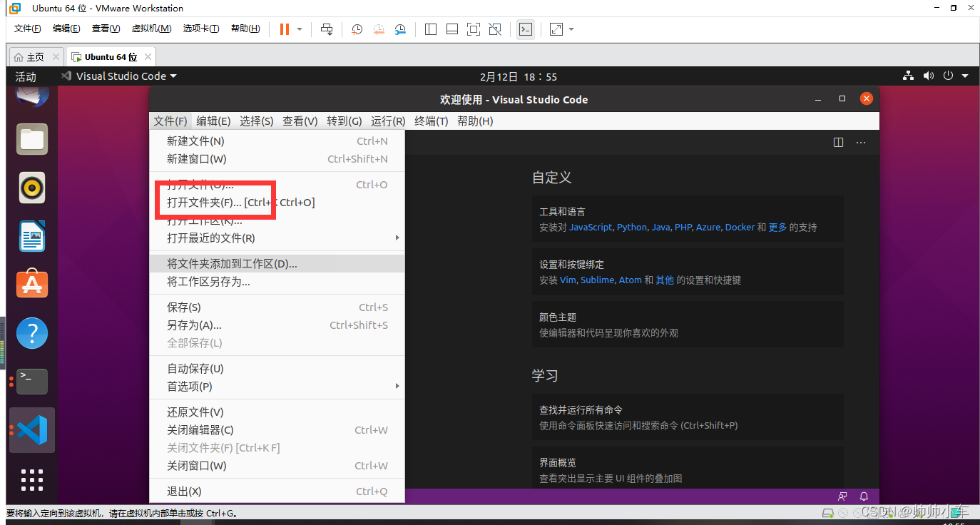Click the Ubuntu power icon in top bar
The width and height of the screenshot is (980, 525).
pos(948,76)
